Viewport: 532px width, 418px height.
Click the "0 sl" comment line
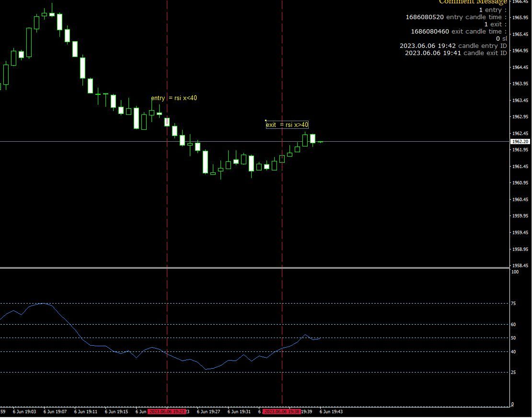click(501, 39)
